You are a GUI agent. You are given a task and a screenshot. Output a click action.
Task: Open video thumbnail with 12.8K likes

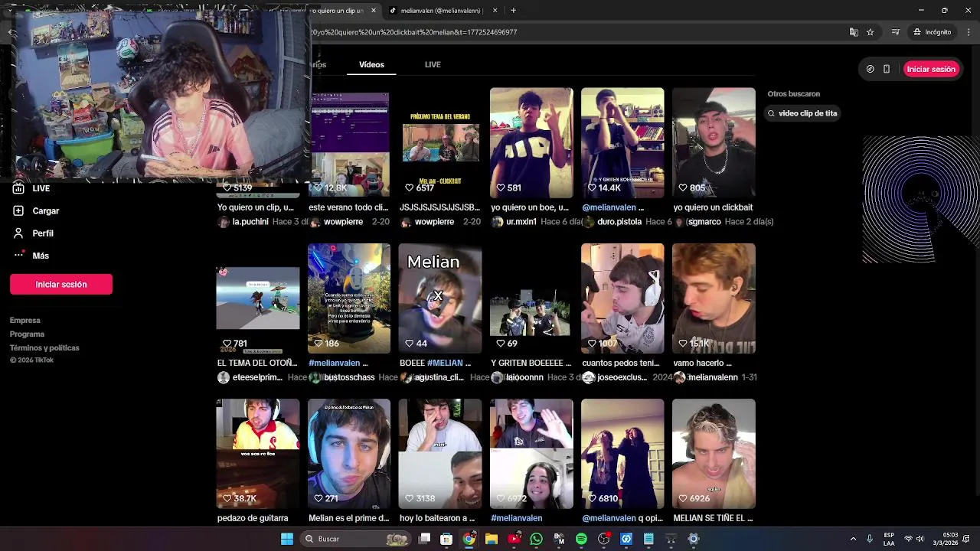click(x=349, y=143)
